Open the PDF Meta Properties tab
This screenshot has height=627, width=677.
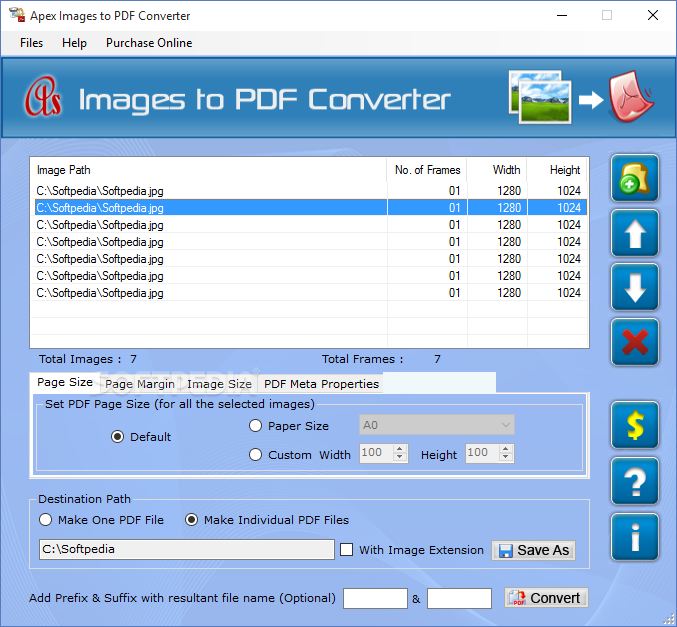click(321, 384)
